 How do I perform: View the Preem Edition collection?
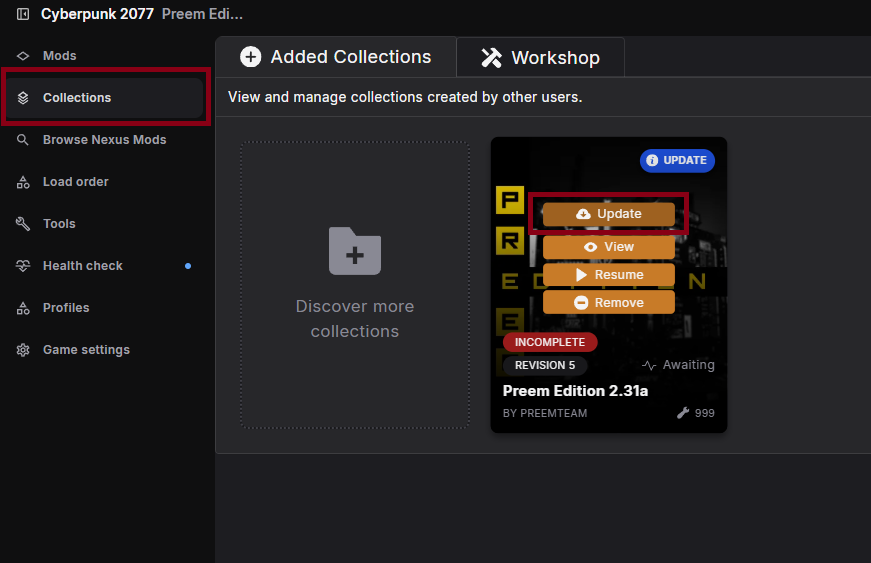(609, 247)
